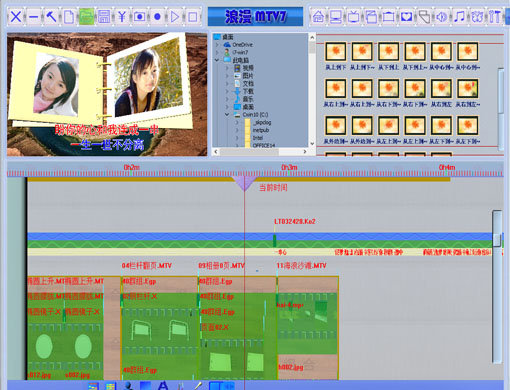The image size is (510, 390).
Task: Expand the OneDrive tree node
Action: coord(217,44)
